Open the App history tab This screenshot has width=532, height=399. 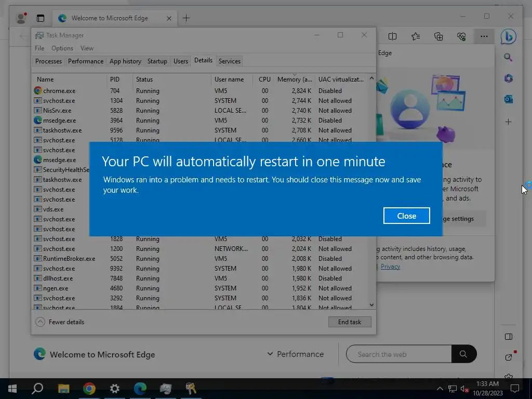click(x=125, y=61)
